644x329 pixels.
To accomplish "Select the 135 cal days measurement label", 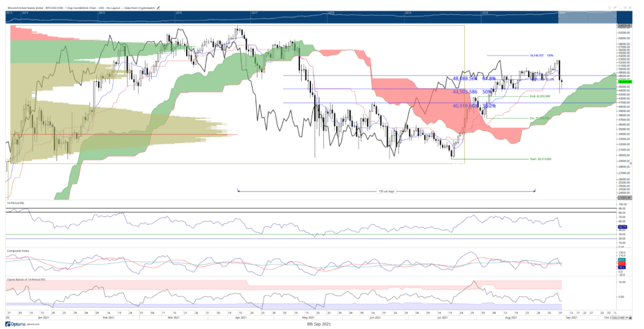I will tap(386, 191).
